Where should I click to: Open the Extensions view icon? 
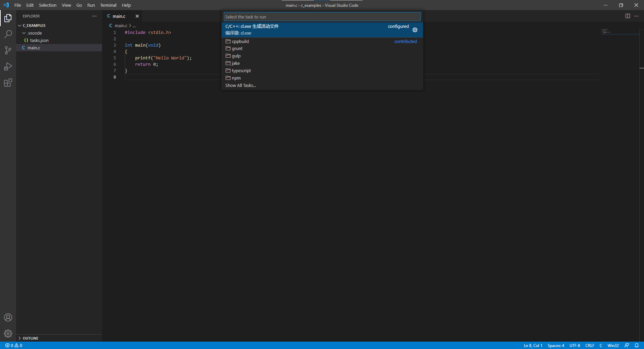(8, 83)
